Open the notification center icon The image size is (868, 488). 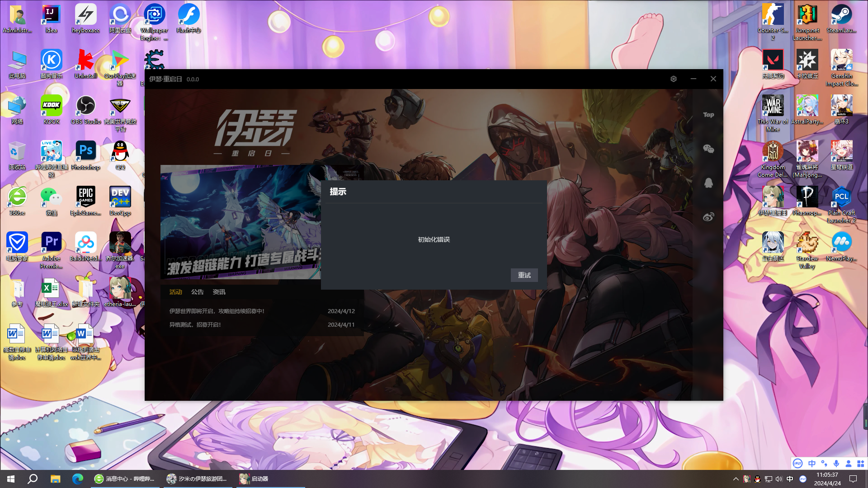click(853, 479)
